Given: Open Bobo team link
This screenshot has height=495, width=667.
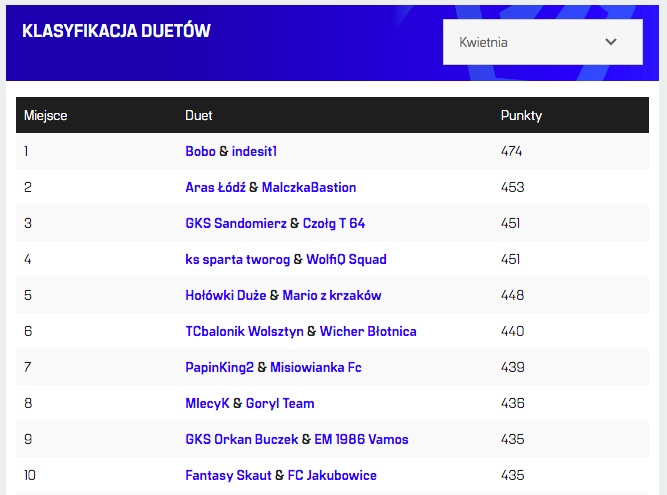Looking at the screenshot, I should [200, 151].
